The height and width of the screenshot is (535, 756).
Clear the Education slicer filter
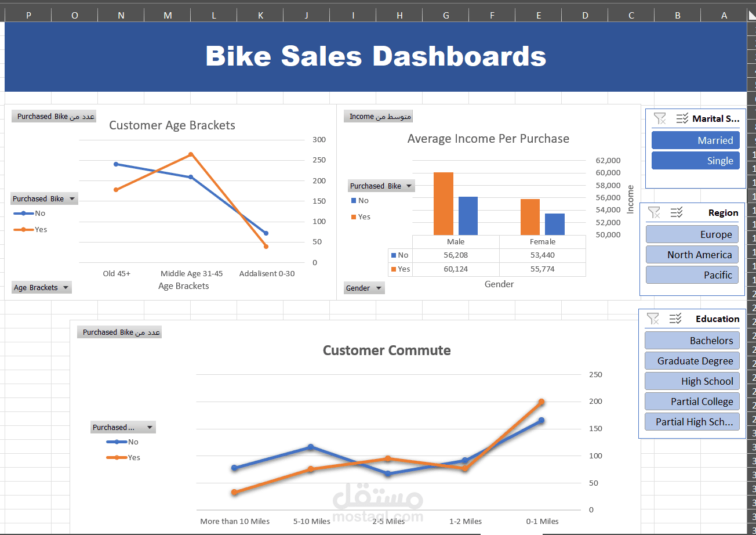pyautogui.click(x=653, y=319)
